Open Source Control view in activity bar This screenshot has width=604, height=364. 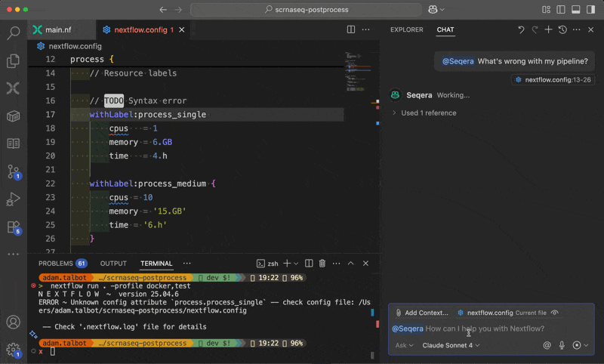coord(13,171)
